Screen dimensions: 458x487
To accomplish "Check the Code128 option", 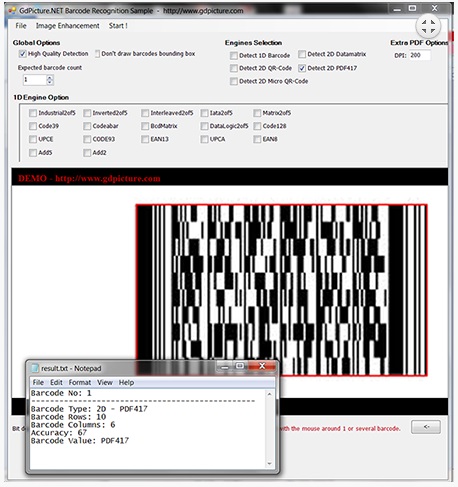I will (257, 126).
